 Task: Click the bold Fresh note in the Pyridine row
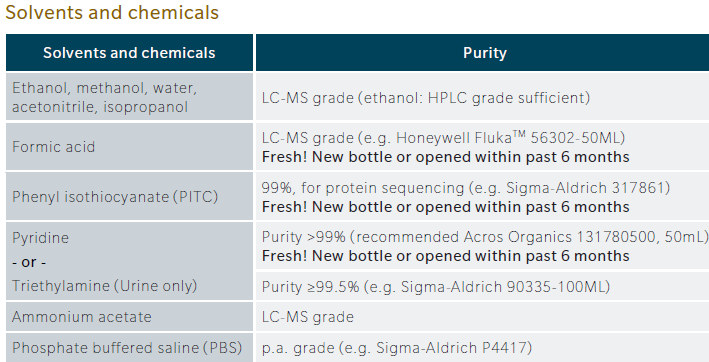coord(445,256)
